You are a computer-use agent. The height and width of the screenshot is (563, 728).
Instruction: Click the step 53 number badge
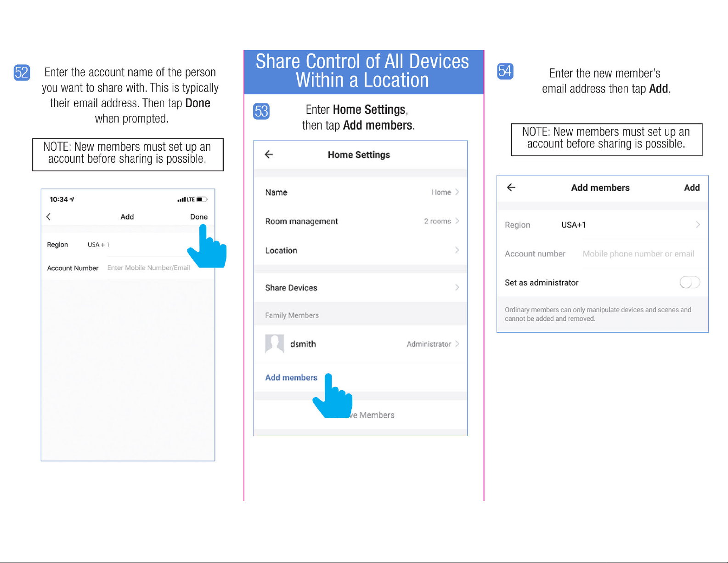click(261, 111)
